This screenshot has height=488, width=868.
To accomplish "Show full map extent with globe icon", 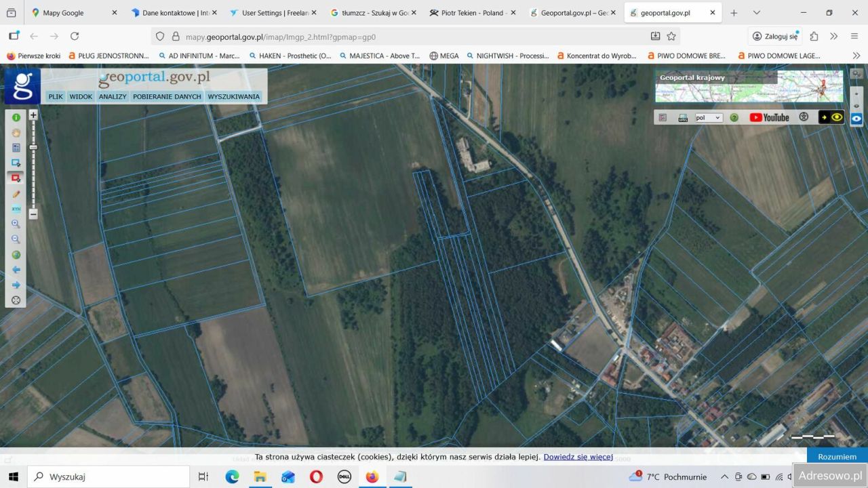I will 16,255.
